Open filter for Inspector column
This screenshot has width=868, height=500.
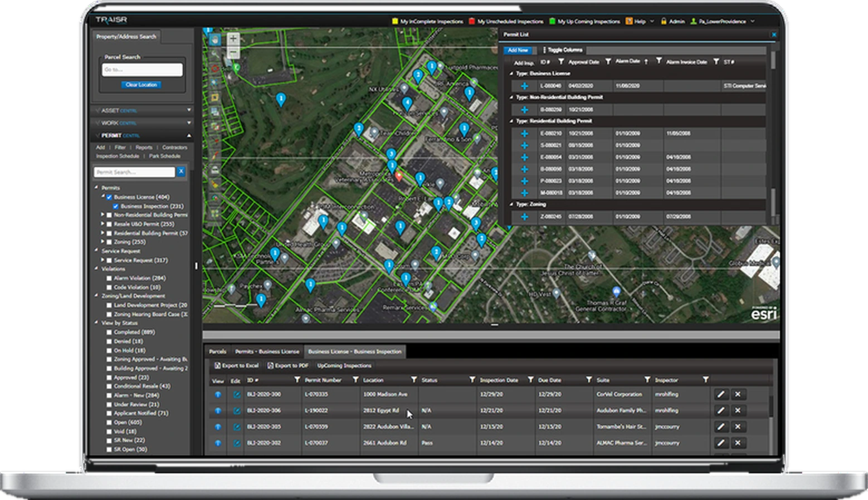coord(705,380)
